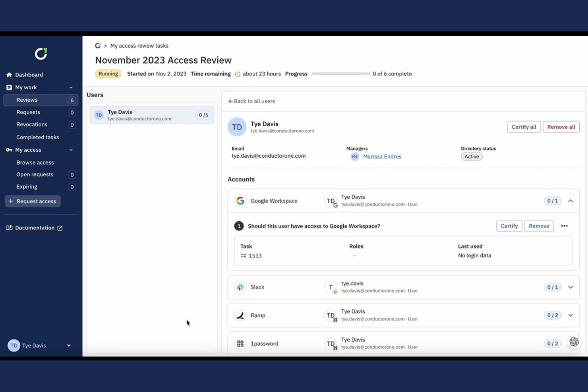The image size is (588, 392).
Task: Collapse the Google Workspace account row
Action: (571, 201)
